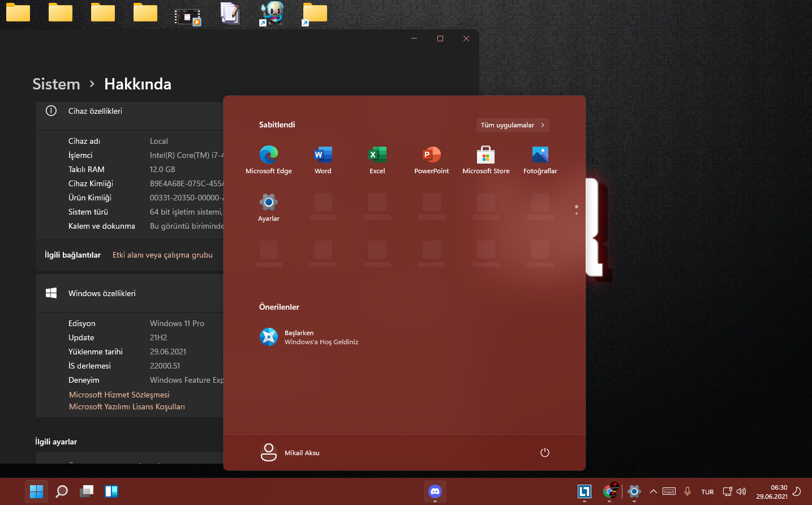
Task: Select the "12.0 GB" installed RAM value
Action: pos(162,169)
